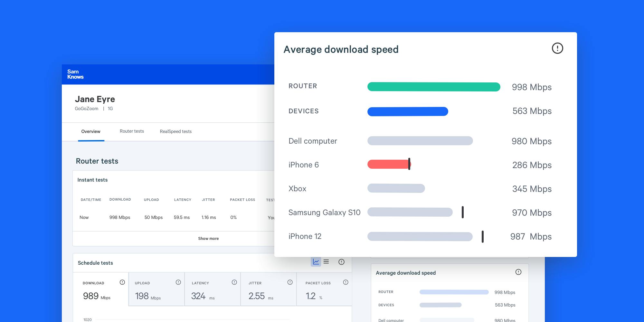Click the Xbox row label
This screenshot has width=644, height=322.
[x=297, y=189]
